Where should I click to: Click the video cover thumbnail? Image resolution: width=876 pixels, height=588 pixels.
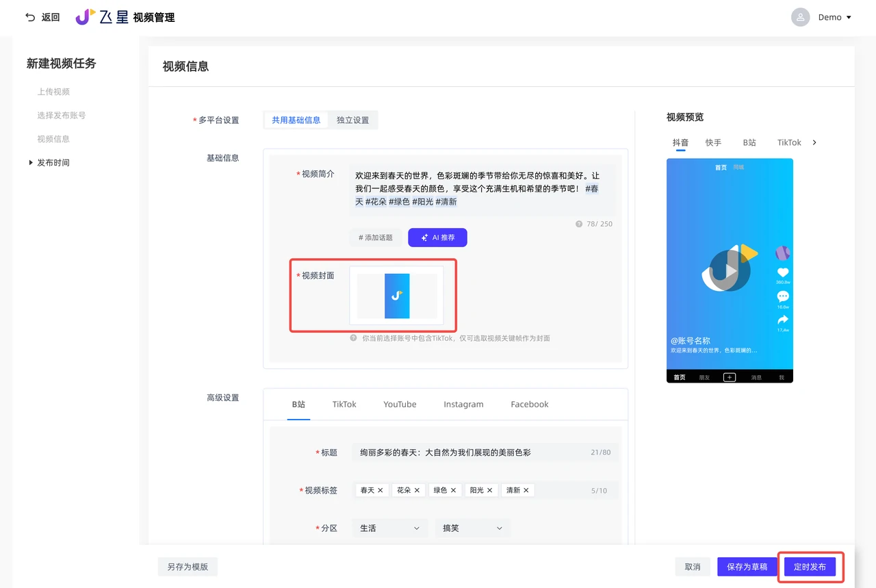click(397, 295)
